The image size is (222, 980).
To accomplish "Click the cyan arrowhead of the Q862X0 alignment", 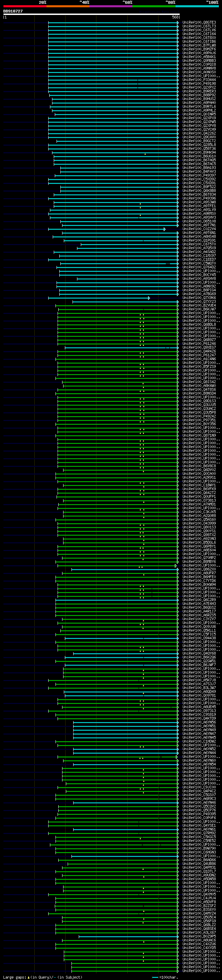I will tap(178, 569).
